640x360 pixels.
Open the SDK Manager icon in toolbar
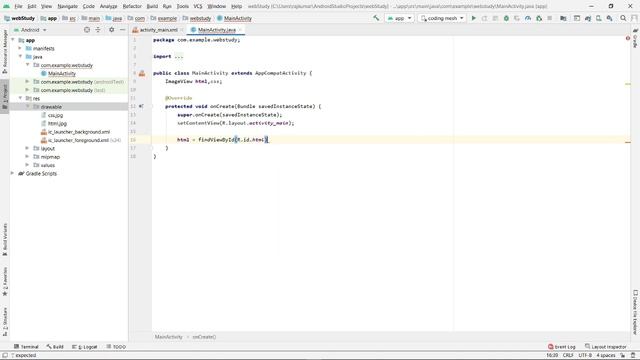609,18
